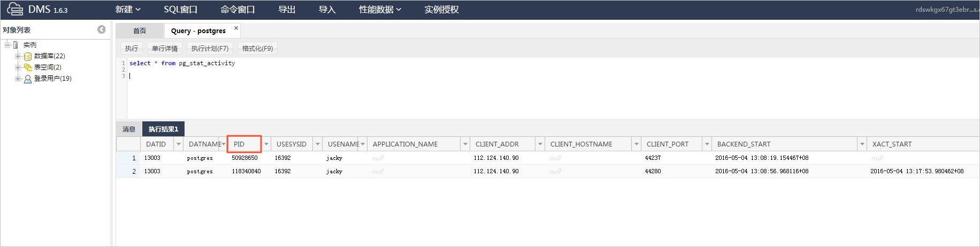Click 导入 in the top menu
The height and width of the screenshot is (247, 980).
[327, 9]
